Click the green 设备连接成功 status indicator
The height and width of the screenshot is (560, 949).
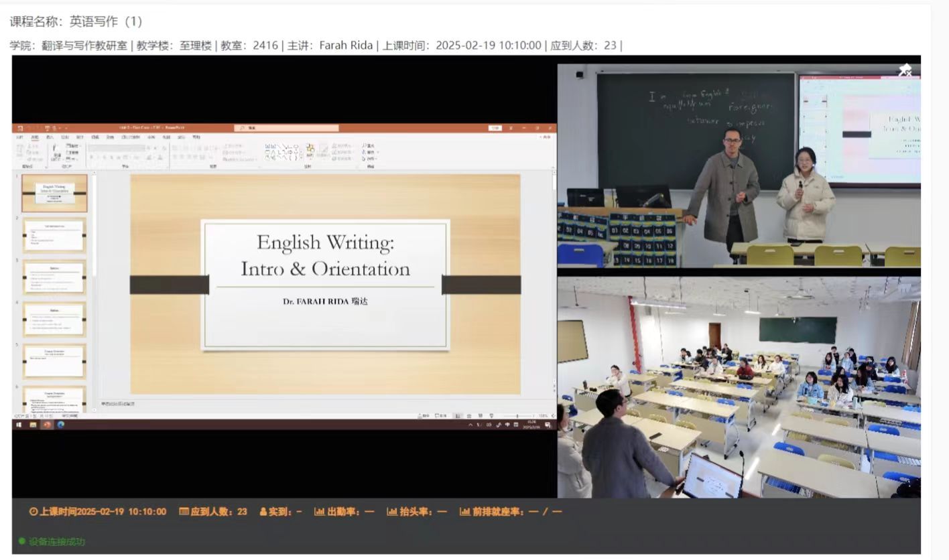pyautogui.click(x=22, y=541)
